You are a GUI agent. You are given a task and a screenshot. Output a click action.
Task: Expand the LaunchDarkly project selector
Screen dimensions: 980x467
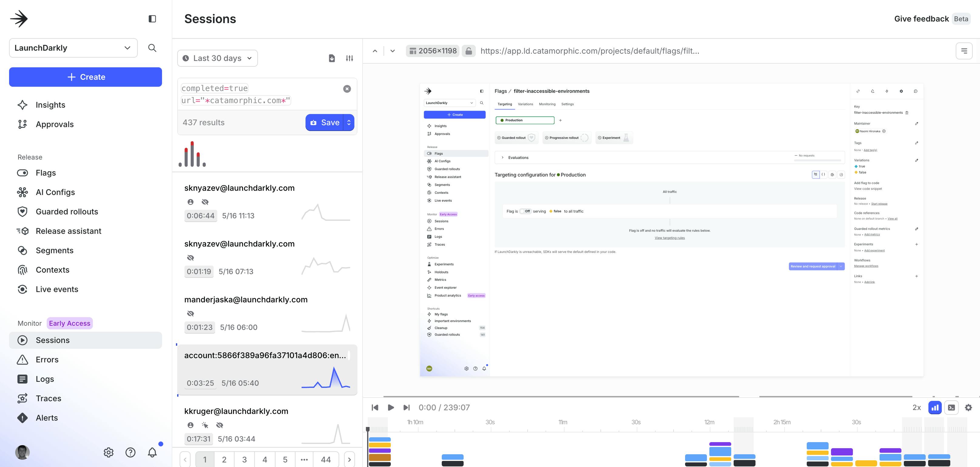coord(73,48)
